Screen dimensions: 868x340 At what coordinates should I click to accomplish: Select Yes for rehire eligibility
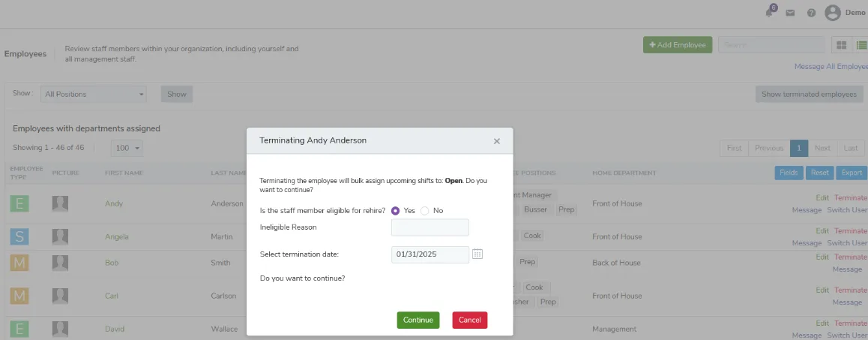[x=395, y=211]
